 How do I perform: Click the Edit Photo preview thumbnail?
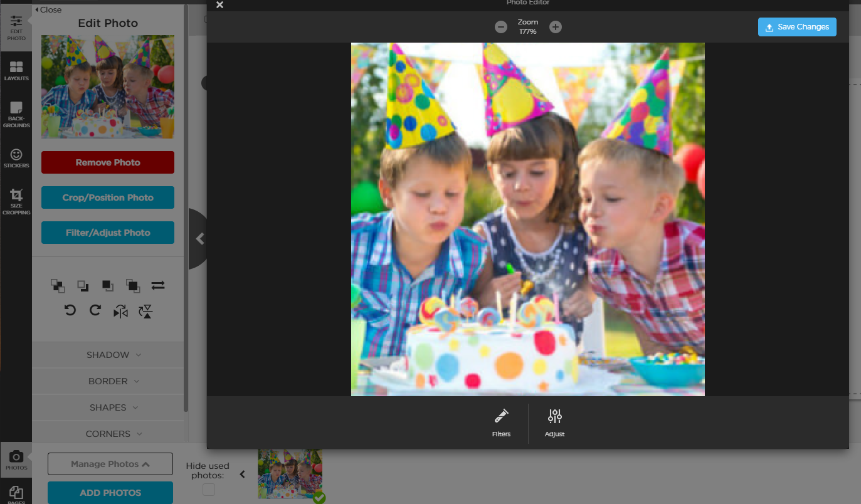pos(108,87)
